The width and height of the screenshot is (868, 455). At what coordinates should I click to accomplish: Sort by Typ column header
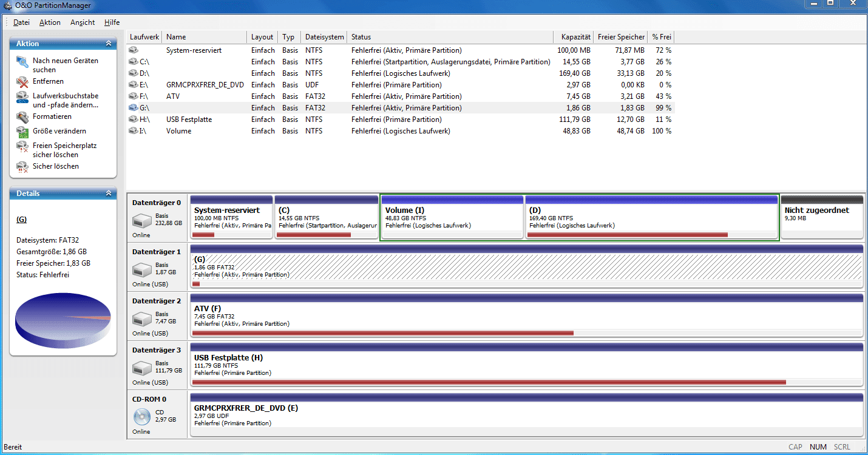(290, 37)
